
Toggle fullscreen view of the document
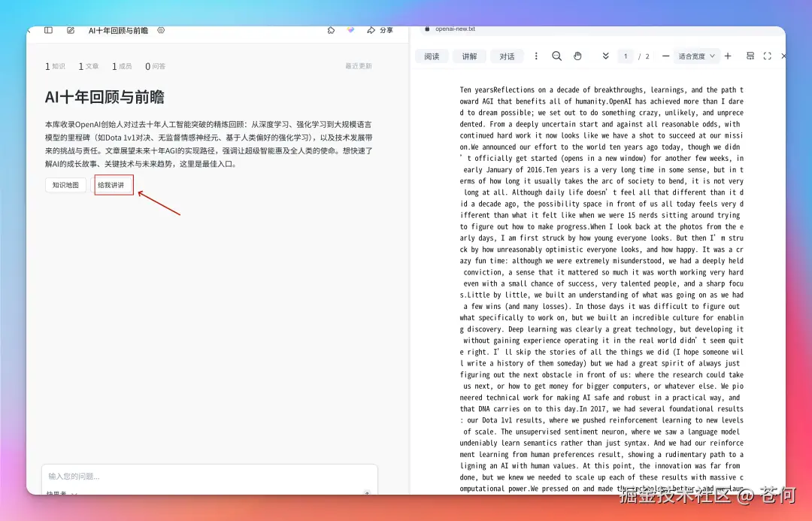coord(767,56)
